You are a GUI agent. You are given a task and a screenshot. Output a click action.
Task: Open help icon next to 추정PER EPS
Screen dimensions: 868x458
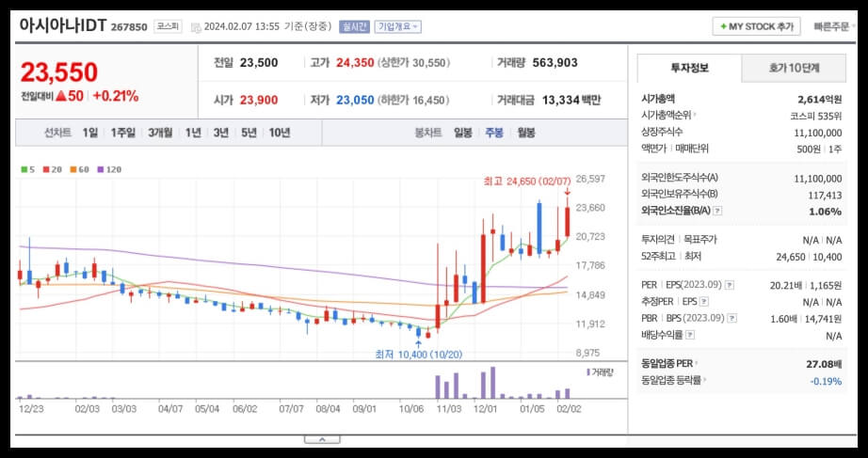coord(703,302)
